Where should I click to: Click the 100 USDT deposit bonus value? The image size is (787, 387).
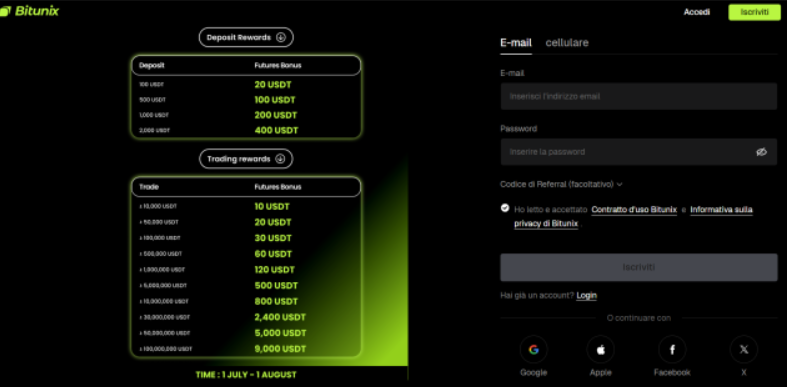(275, 100)
